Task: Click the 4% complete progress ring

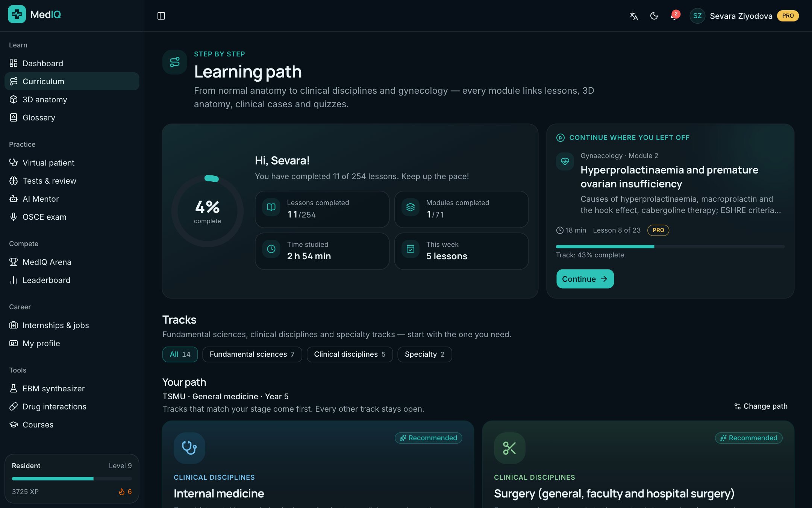Action: (x=208, y=211)
